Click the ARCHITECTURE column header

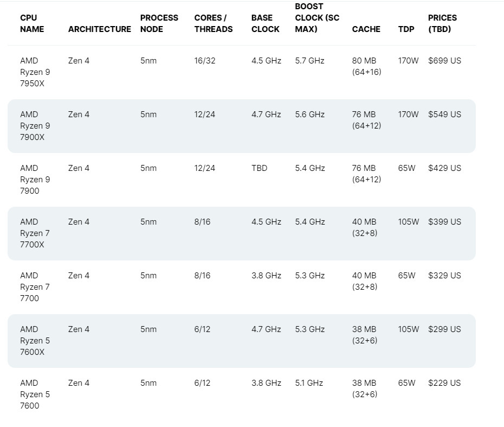click(x=100, y=29)
